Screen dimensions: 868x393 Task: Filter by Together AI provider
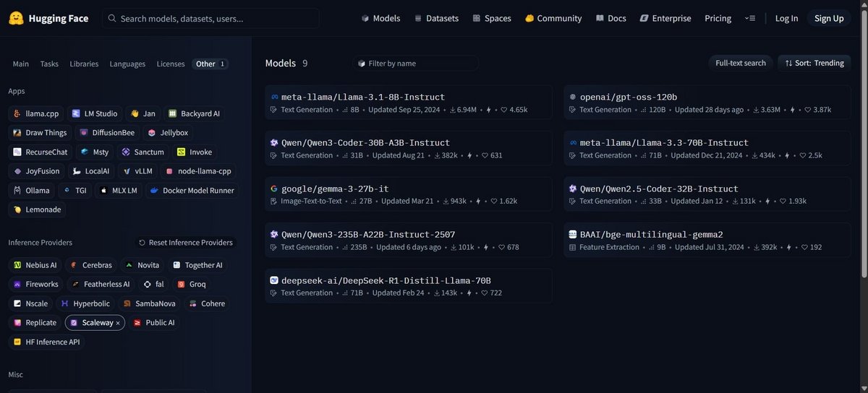pos(197,265)
